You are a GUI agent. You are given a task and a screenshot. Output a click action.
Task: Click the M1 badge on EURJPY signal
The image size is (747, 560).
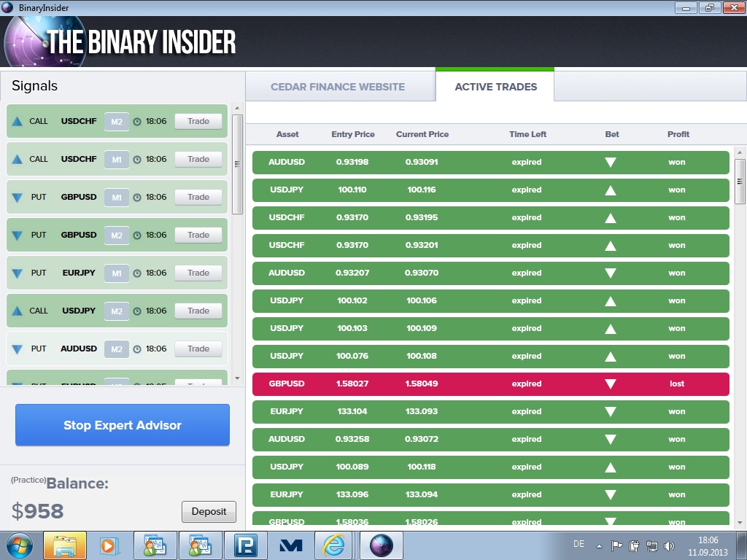(x=117, y=273)
